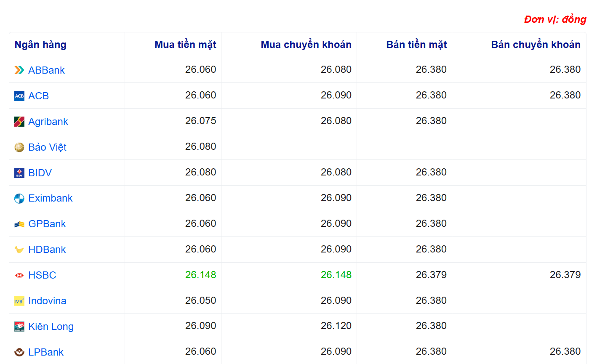Screen dimensions: 589x364
Task: Click the ABBank logo icon
Action: [19, 70]
